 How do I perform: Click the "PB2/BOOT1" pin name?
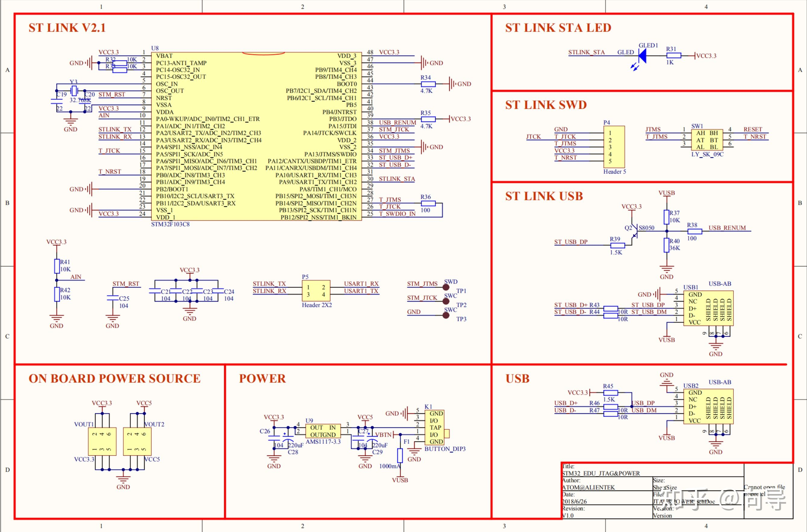pos(172,189)
